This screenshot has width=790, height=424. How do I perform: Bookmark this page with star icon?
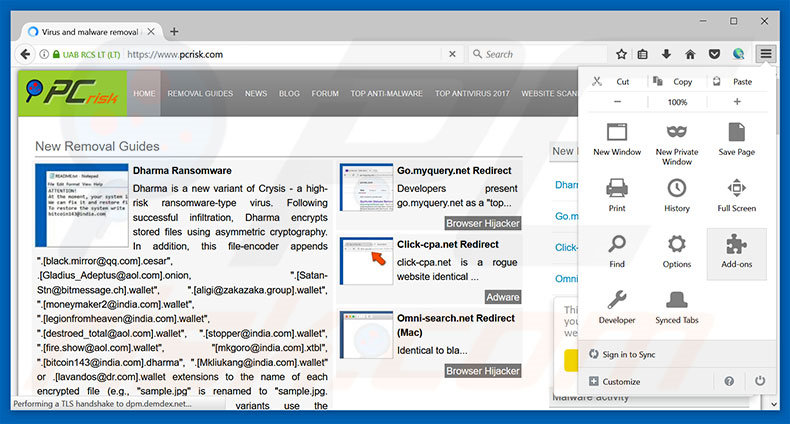[621, 54]
